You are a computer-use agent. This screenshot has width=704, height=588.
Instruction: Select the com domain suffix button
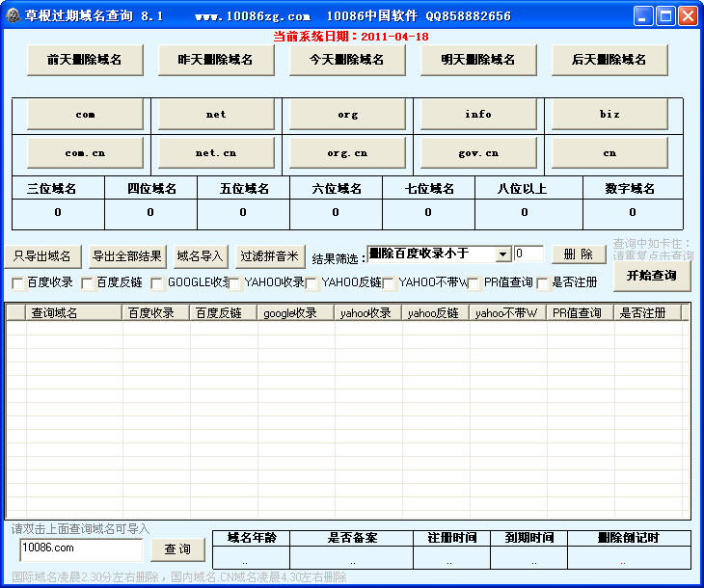[85, 115]
